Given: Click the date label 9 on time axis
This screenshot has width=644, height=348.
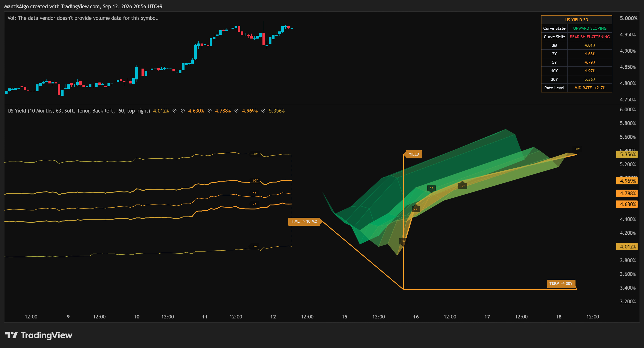Looking at the screenshot, I should 68,317.
